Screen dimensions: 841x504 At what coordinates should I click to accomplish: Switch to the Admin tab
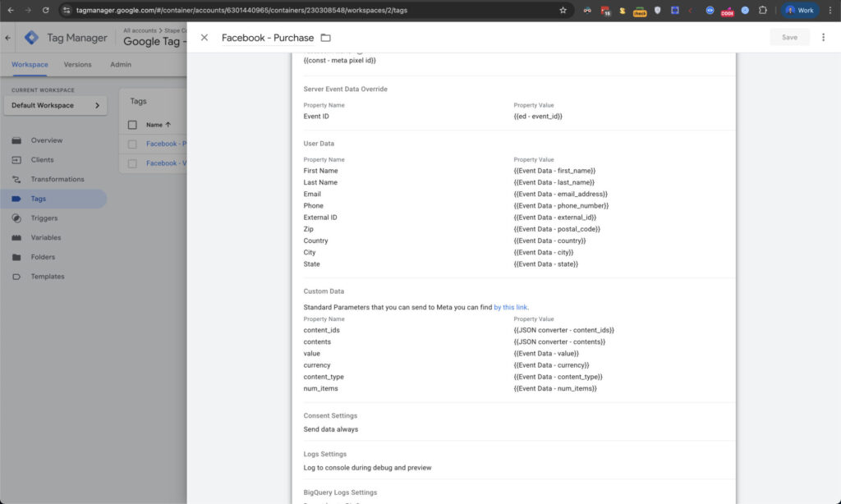tap(120, 65)
